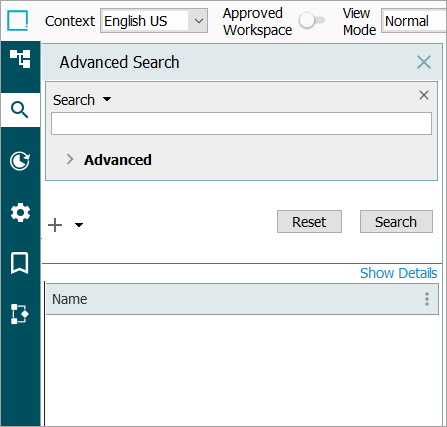Select the magnifier Search sidebar tab
Viewport: 447px width, 427px height.
pyautogui.click(x=20, y=110)
